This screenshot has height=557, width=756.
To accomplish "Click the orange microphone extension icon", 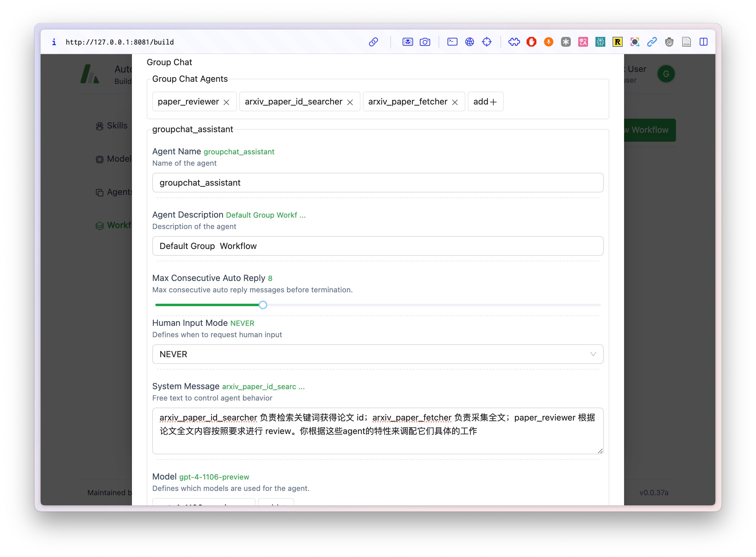I will tap(548, 42).
